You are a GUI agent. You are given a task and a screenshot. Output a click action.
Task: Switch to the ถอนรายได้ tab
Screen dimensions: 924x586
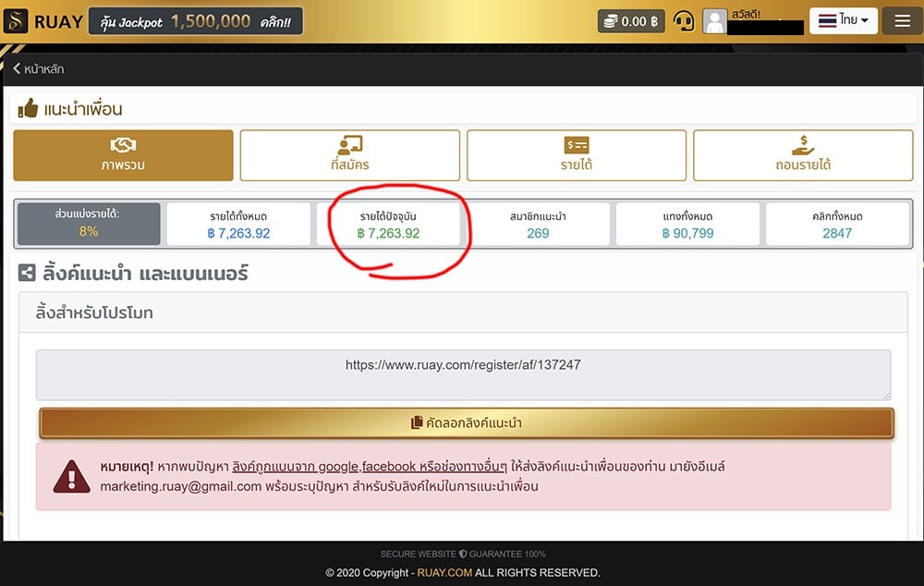[x=803, y=155]
